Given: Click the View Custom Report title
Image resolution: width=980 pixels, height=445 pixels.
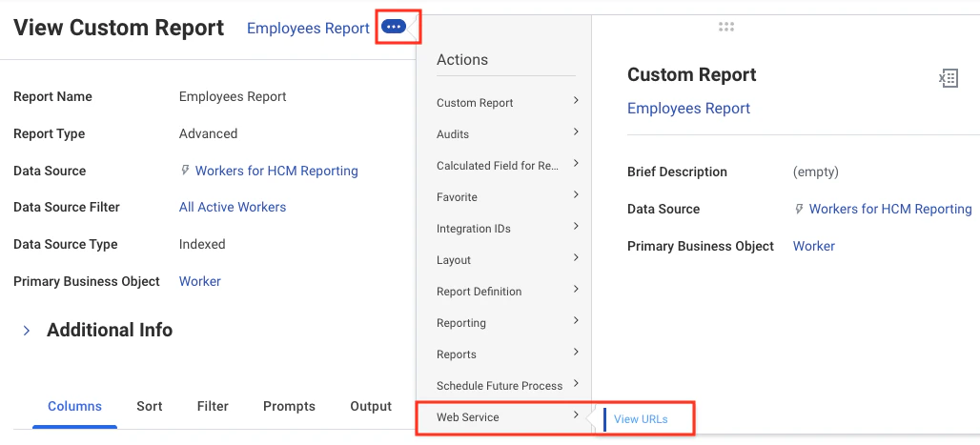Looking at the screenshot, I should (119, 29).
